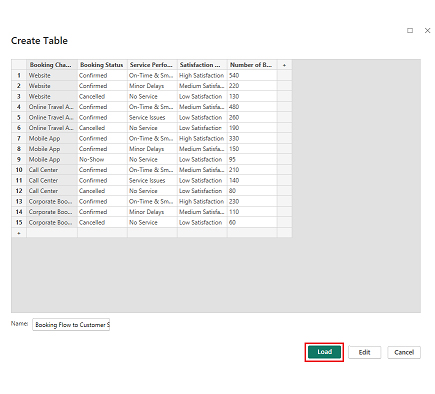The height and width of the screenshot is (394, 435).
Task: Click cell with value 95
Action: point(252,159)
